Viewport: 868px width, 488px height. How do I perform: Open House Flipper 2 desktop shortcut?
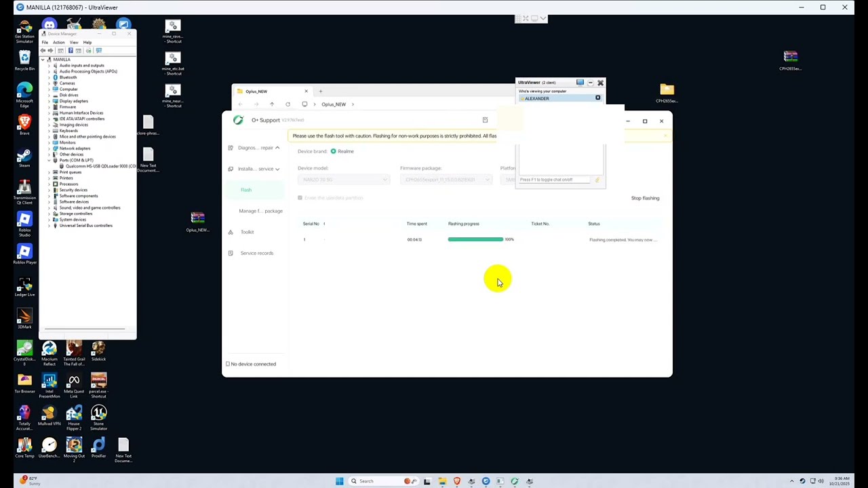coord(74,418)
